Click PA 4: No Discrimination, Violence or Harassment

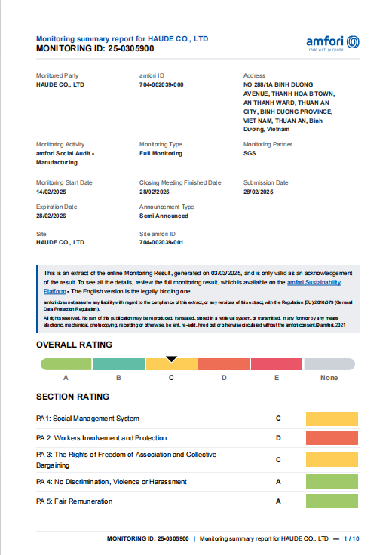[112, 482]
